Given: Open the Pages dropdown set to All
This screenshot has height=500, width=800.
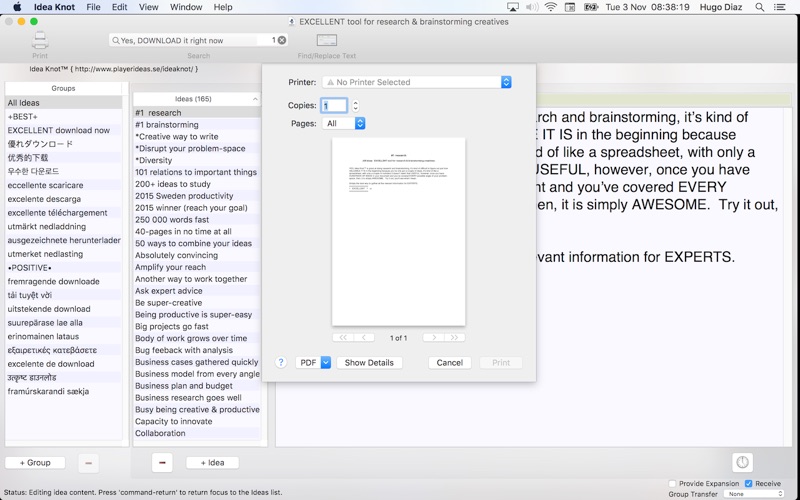Looking at the screenshot, I should coord(343,123).
